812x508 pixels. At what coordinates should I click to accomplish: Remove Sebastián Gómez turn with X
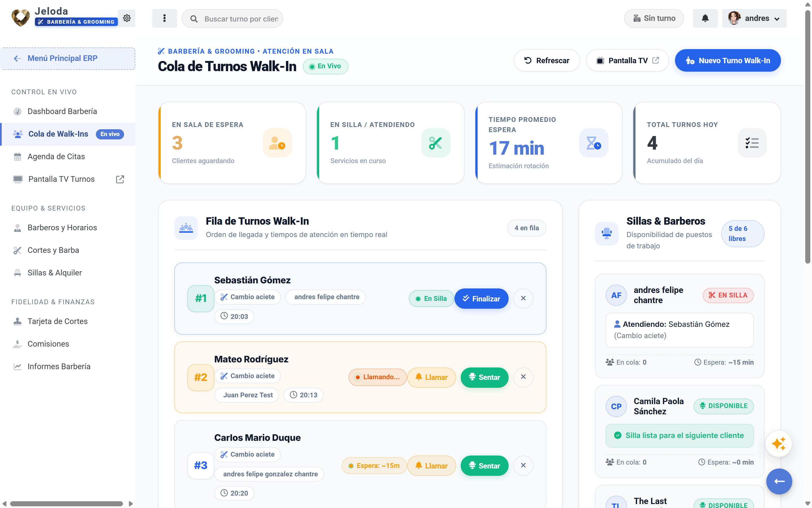523,298
